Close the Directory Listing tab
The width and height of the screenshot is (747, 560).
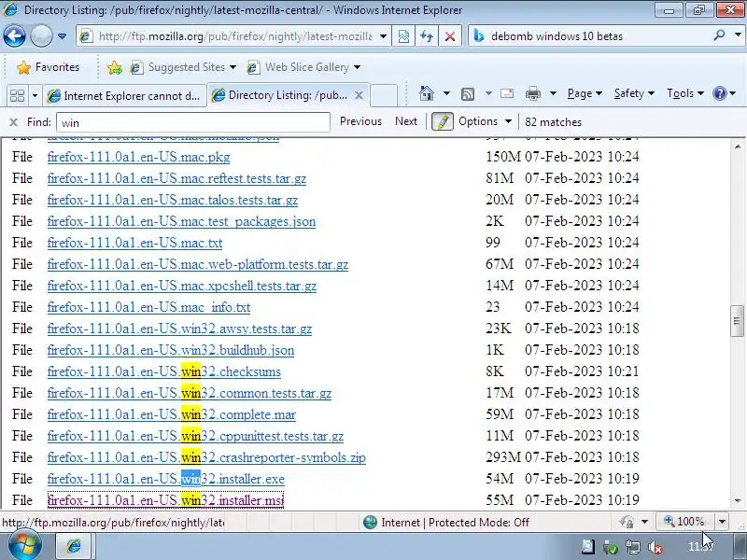click(x=359, y=96)
